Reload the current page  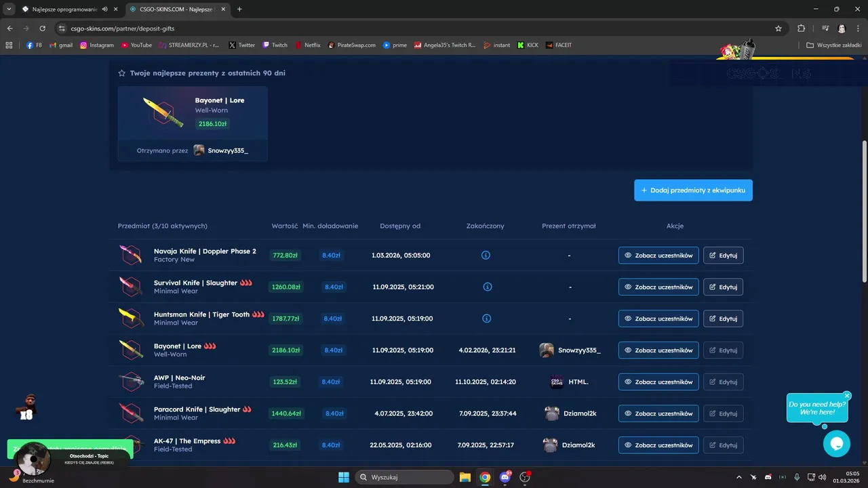pyautogui.click(x=42, y=28)
